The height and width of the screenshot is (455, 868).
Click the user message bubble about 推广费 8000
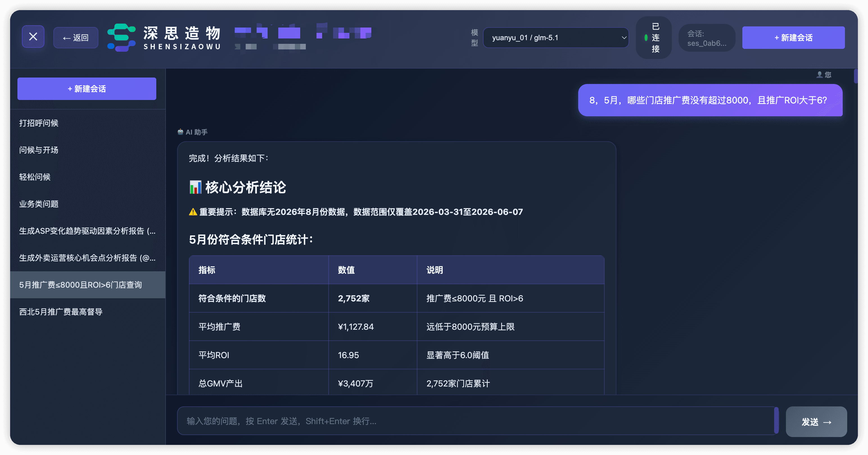[x=710, y=100]
